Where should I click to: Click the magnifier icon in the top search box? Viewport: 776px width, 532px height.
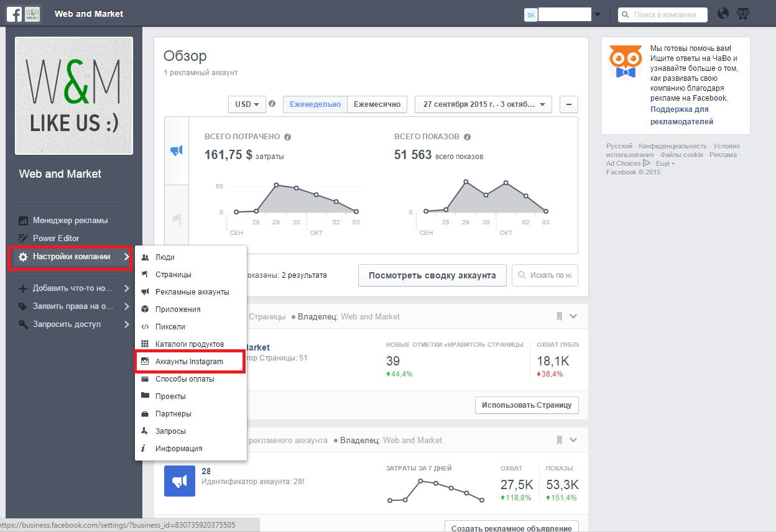(x=626, y=15)
